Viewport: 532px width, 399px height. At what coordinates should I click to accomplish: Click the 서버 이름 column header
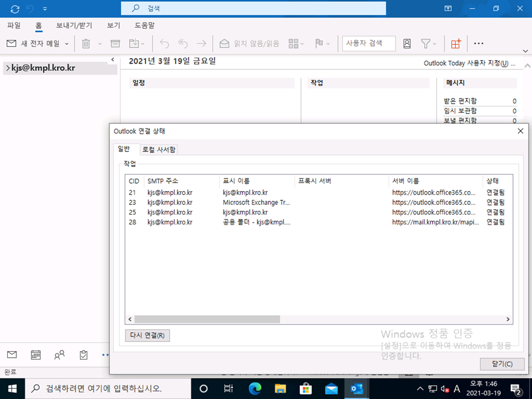coord(436,181)
